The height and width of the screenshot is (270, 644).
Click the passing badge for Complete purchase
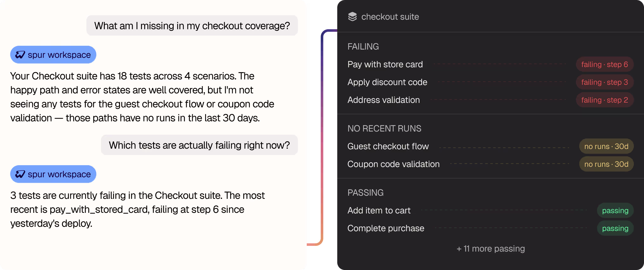(615, 228)
